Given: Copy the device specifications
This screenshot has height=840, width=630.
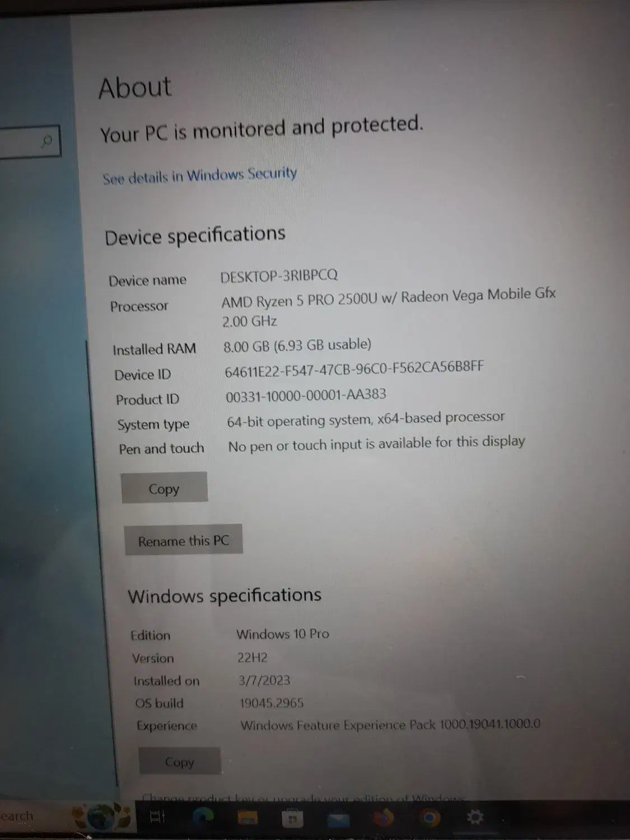Looking at the screenshot, I should [x=164, y=488].
